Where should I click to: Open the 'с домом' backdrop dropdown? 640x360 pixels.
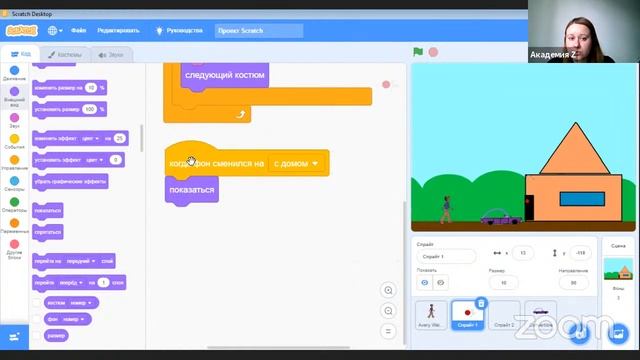pyautogui.click(x=296, y=164)
